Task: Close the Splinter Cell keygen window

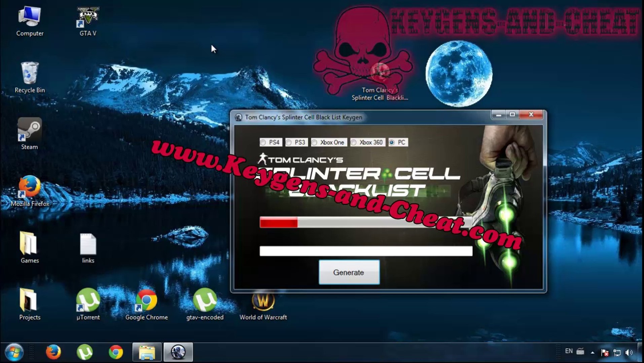Action: (531, 115)
